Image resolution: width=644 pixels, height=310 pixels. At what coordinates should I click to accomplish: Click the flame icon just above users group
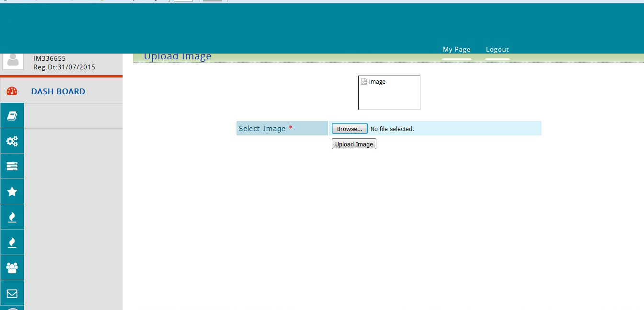pyautogui.click(x=12, y=243)
